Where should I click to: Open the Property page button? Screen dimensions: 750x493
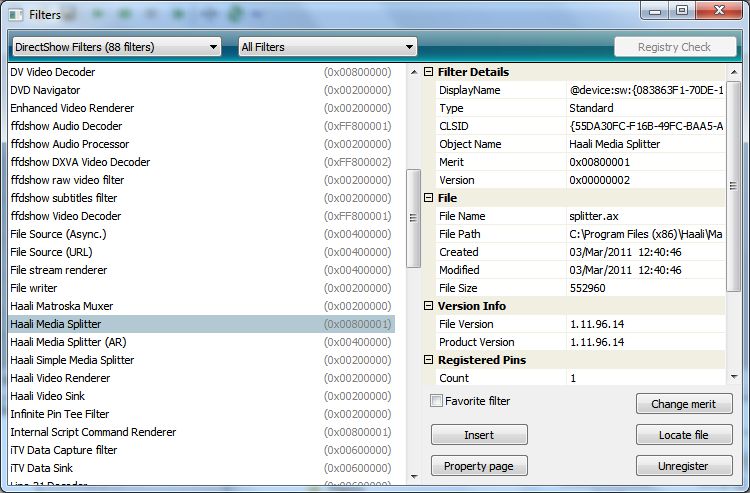click(x=479, y=466)
